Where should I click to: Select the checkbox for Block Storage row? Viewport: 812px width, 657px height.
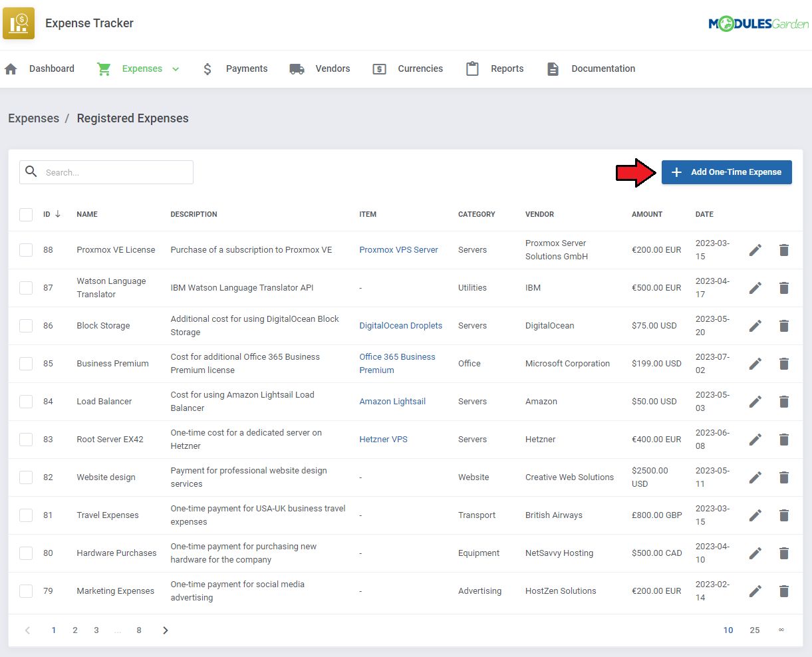click(26, 326)
